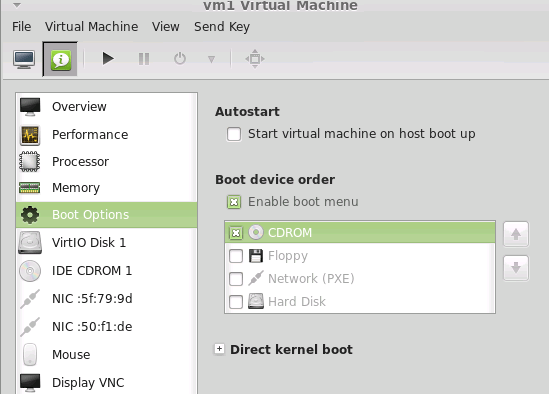Uncheck CDROM boot device
The image size is (549, 394).
[x=236, y=233]
